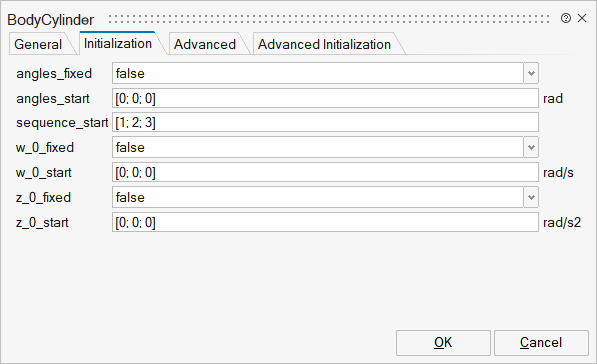The width and height of the screenshot is (597, 364).
Task: Click the BodyCylinder dialog title
Action: [x=51, y=20]
